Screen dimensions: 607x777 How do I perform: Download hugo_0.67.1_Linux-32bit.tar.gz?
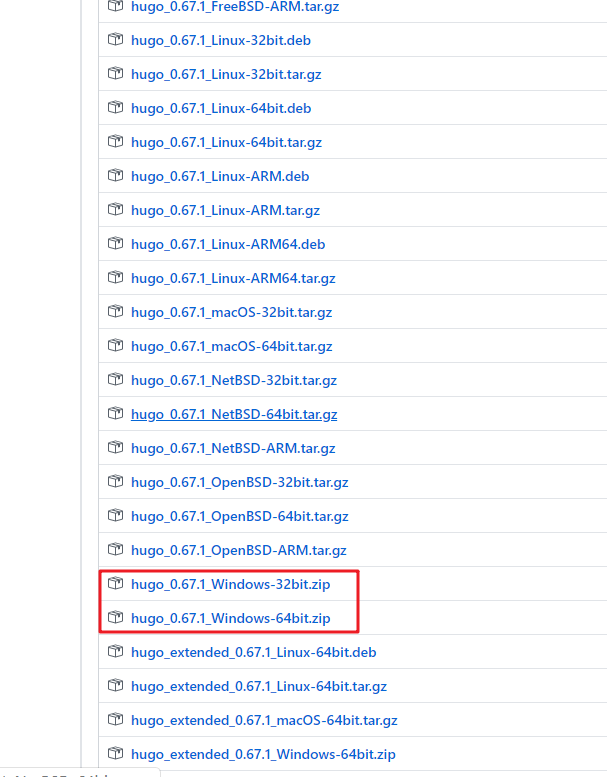(226, 74)
